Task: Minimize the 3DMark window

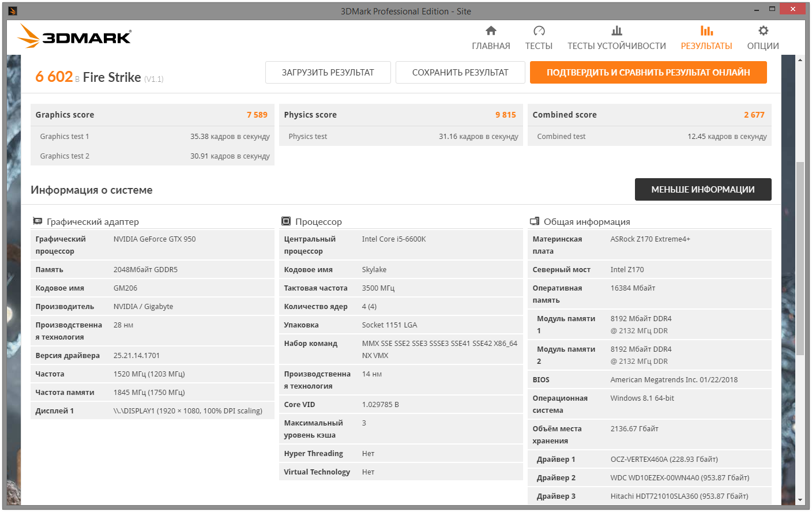Action: coord(757,10)
